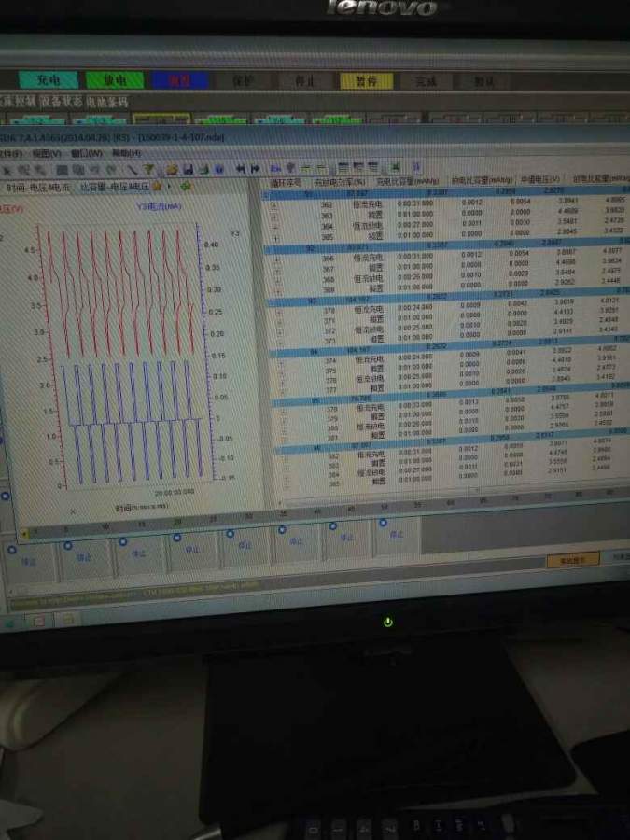Open the 帮助(H) menu
Image resolution: width=630 pixels, height=840 pixels.
[126, 153]
